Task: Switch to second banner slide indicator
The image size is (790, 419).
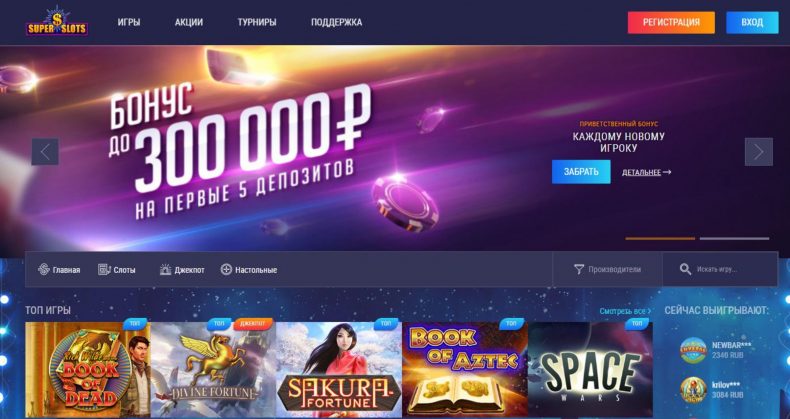Action: coord(735,238)
